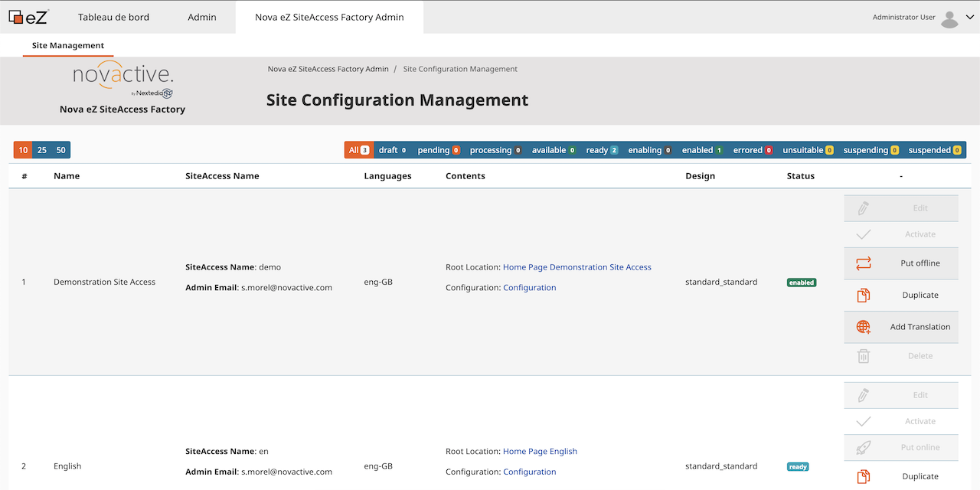Open the Administrator User profile avatar
Image resolution: width=980 pixels, height=490 pixels.
tap(949, 16)
